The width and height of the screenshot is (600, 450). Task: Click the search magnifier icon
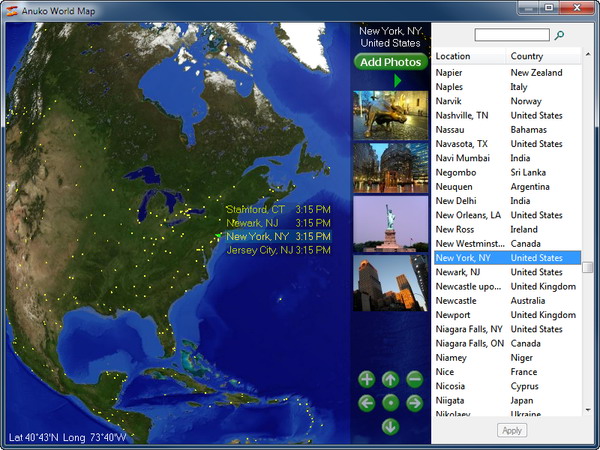(559, 35)
